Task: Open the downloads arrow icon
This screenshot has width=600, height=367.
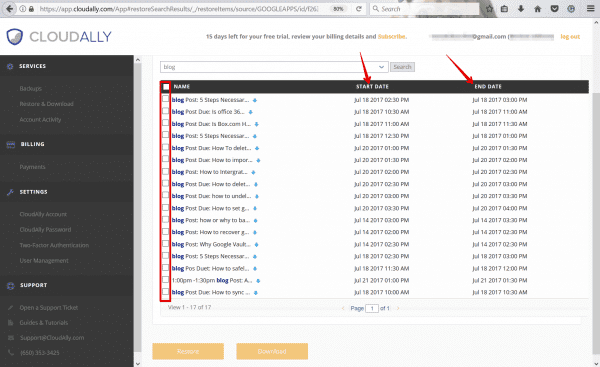Action: [x=521, y=9]
